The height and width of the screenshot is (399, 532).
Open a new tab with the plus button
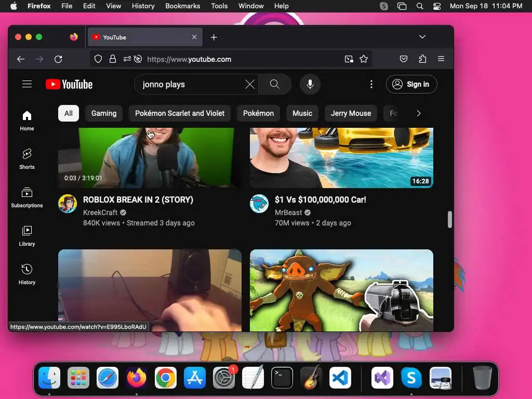214,37
